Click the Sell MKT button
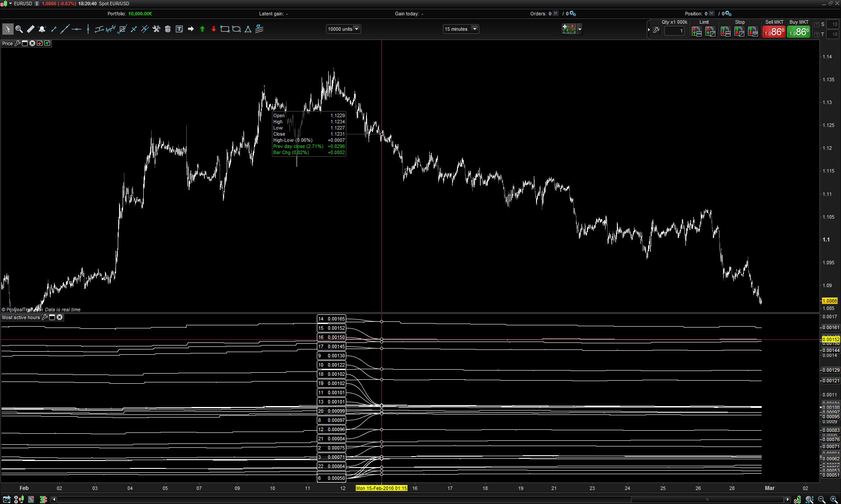Image resolution: width=841 pixels, height=504 pixels. tap(774, 32)
